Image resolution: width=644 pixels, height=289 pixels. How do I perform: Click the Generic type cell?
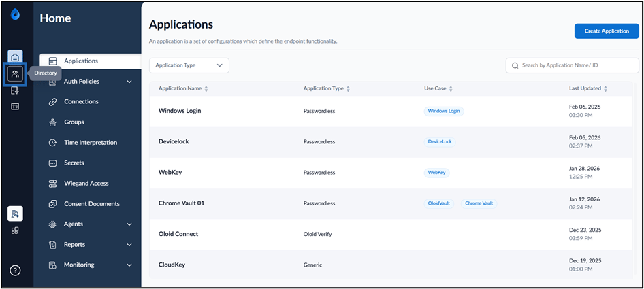click(x=312, y=265)
